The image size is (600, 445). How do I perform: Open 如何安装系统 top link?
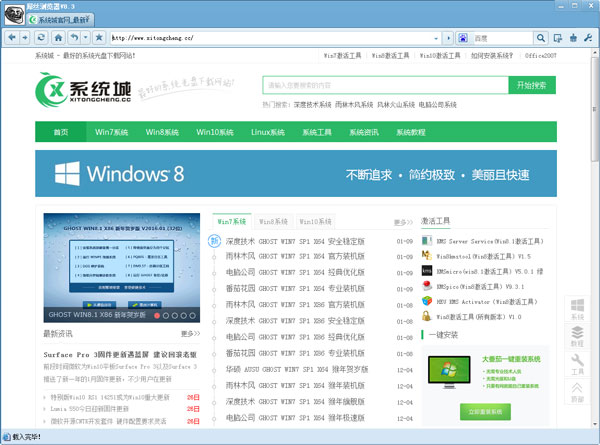coord(492,55)
